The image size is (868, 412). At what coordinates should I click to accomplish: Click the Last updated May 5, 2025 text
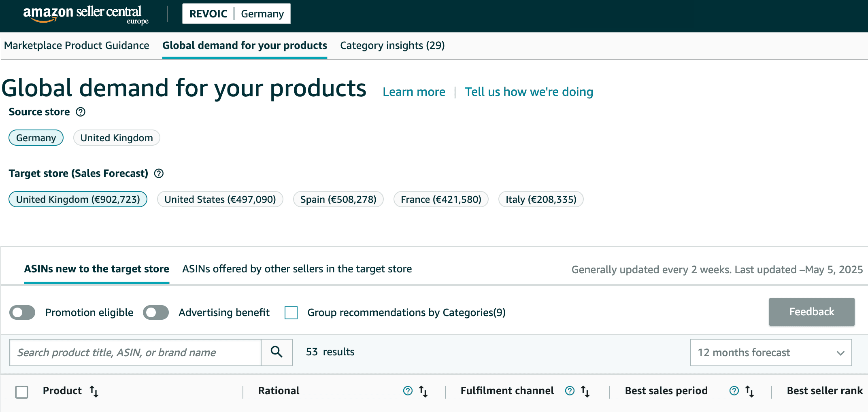(x=799, y=270)
